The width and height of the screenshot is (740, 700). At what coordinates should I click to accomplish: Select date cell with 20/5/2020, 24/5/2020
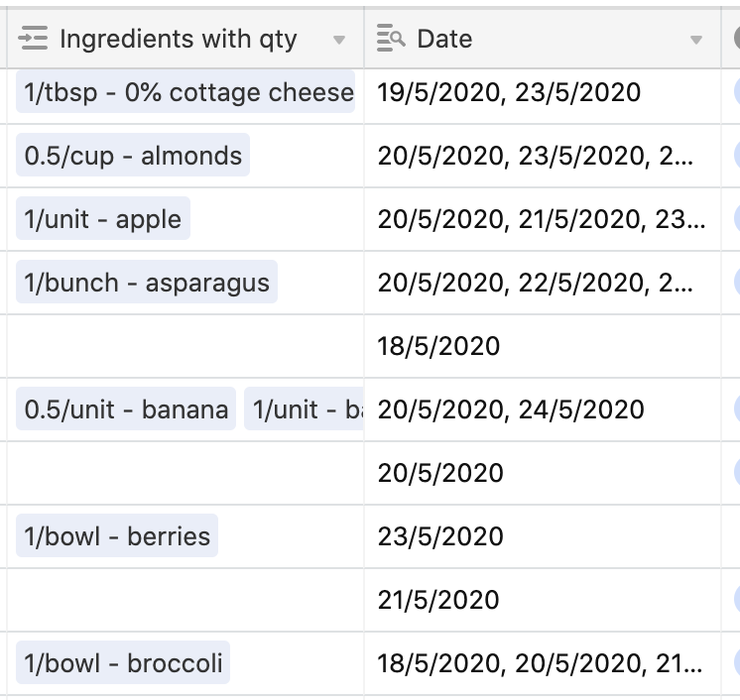pos(543,409)
